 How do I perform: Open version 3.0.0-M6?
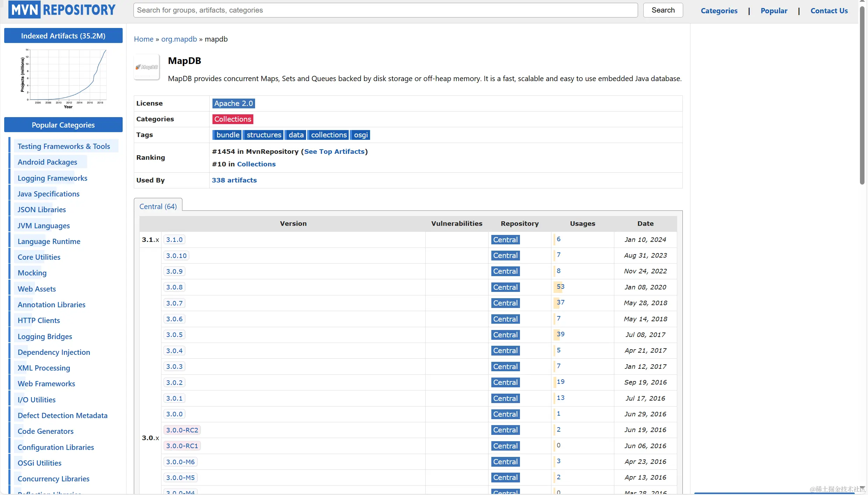pyautogui.click(x=180, y=462)
